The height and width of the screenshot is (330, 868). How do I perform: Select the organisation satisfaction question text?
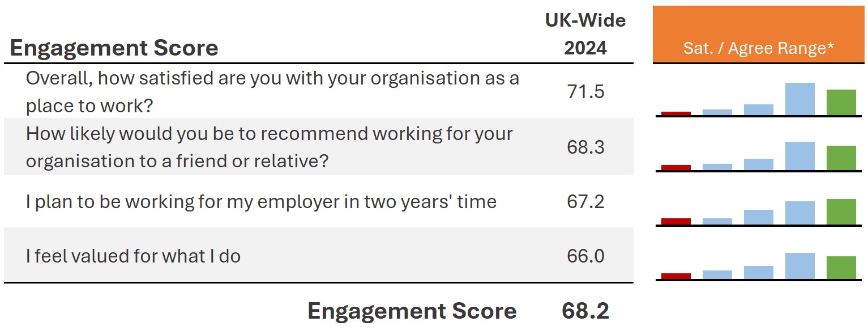(x=272, y=91)
